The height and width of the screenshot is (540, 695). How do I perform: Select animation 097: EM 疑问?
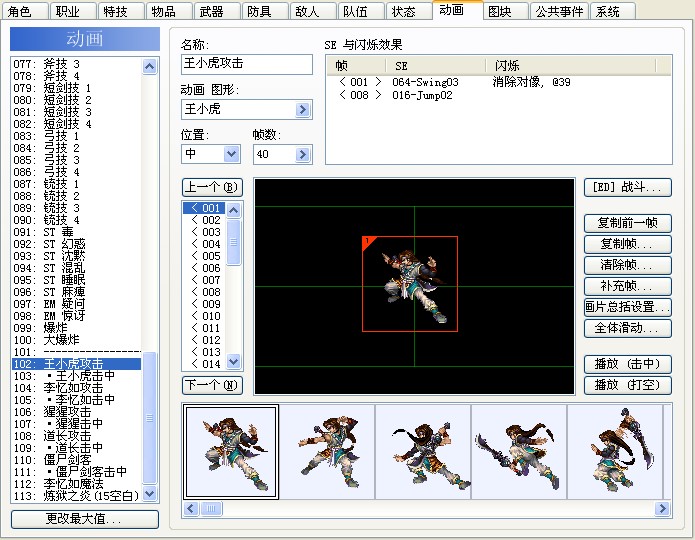pyautogui.click(x=76, y=304)
